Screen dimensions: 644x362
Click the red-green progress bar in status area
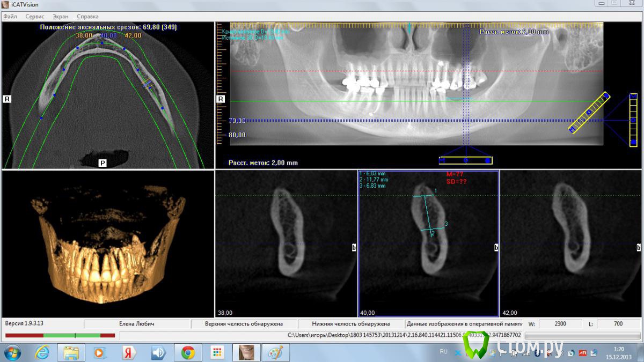pyautogui.click(x=60, y=335)
